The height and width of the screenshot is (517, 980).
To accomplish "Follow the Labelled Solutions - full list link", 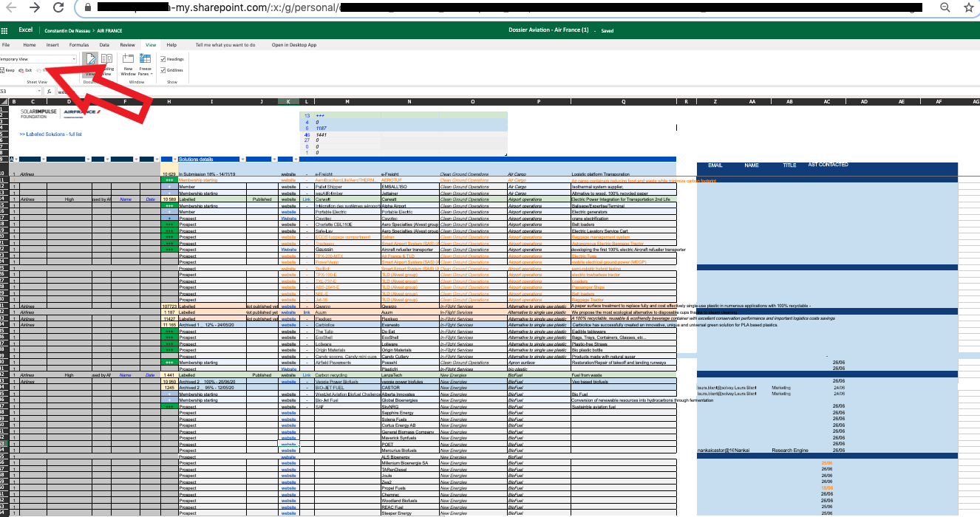I will [50, 134].
